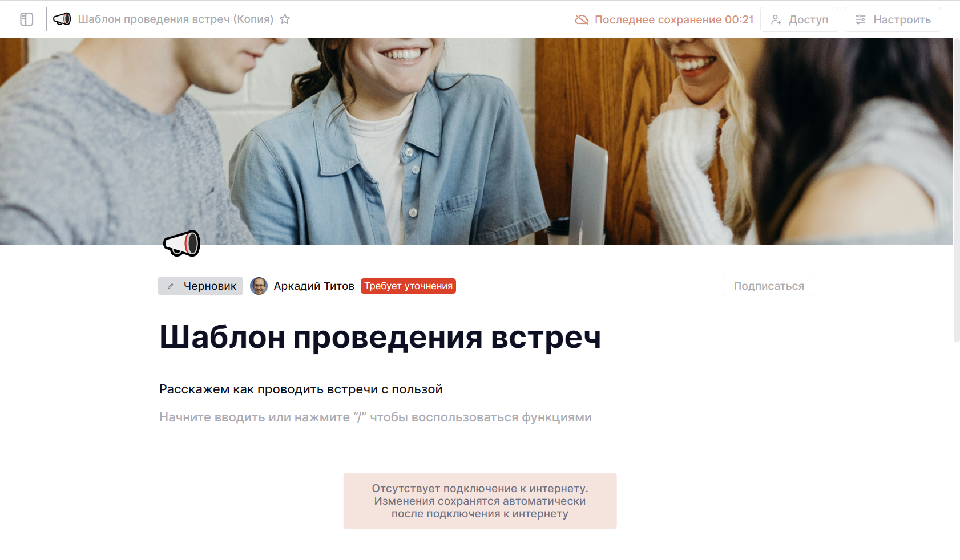Click Аркадий Титов's avatar photo
The height and width of the screenshot is (560, 960).
click(x=259, y=286)
